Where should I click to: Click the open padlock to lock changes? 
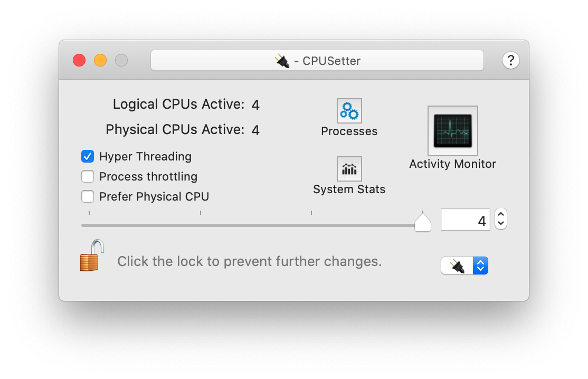[x=91, y=255]
